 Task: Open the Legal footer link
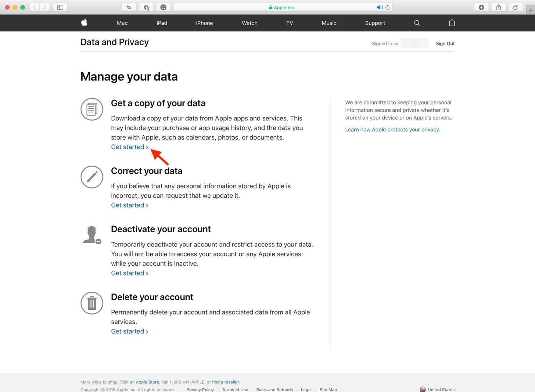pyautogui.click(x=306, y=389)
